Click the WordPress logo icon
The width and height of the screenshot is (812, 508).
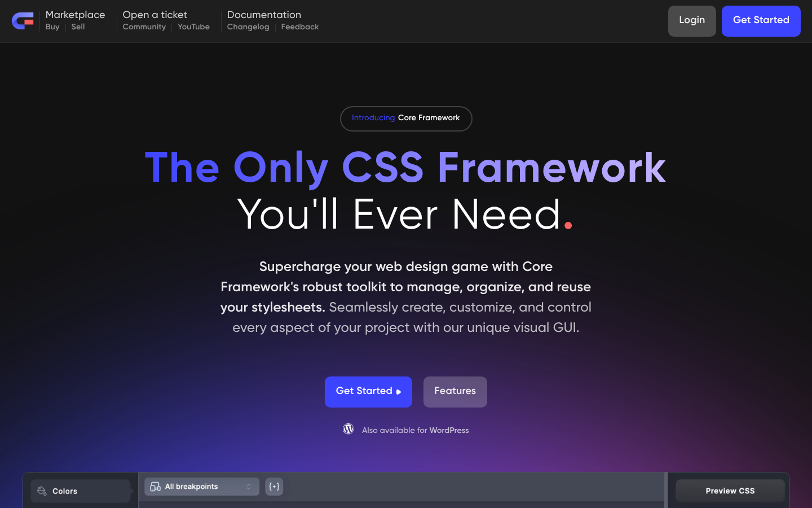pos(348,429)
